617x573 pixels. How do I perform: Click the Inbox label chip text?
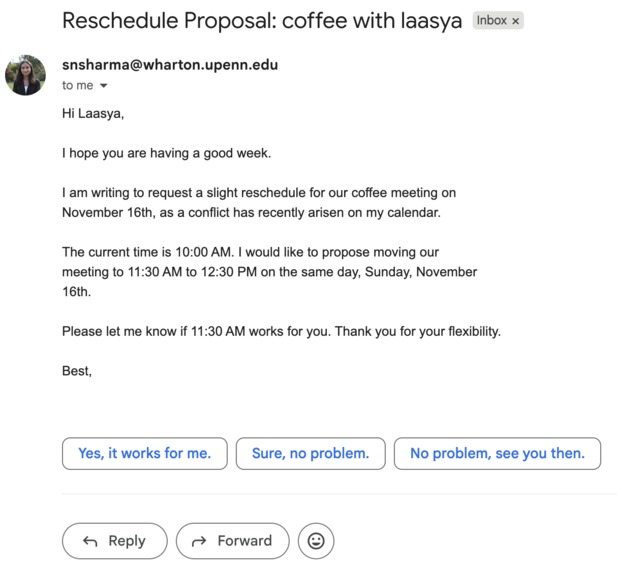pos(491,20)
